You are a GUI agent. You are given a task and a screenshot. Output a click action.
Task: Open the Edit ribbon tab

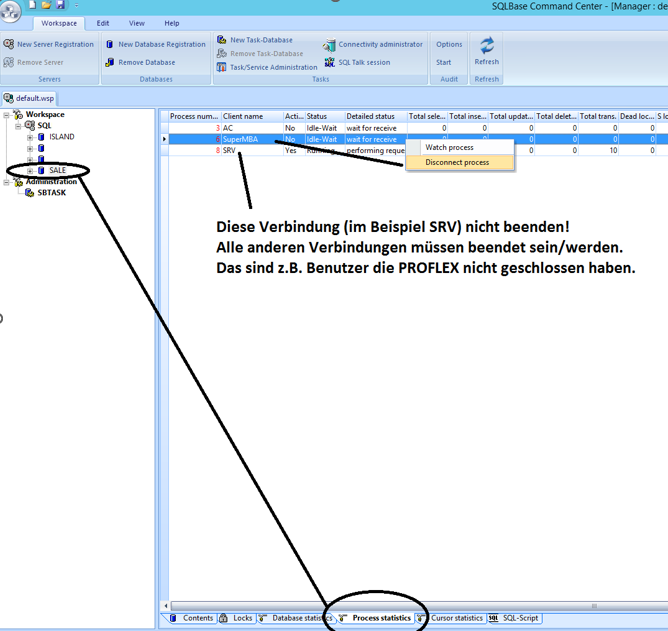[x=103, y=23]
